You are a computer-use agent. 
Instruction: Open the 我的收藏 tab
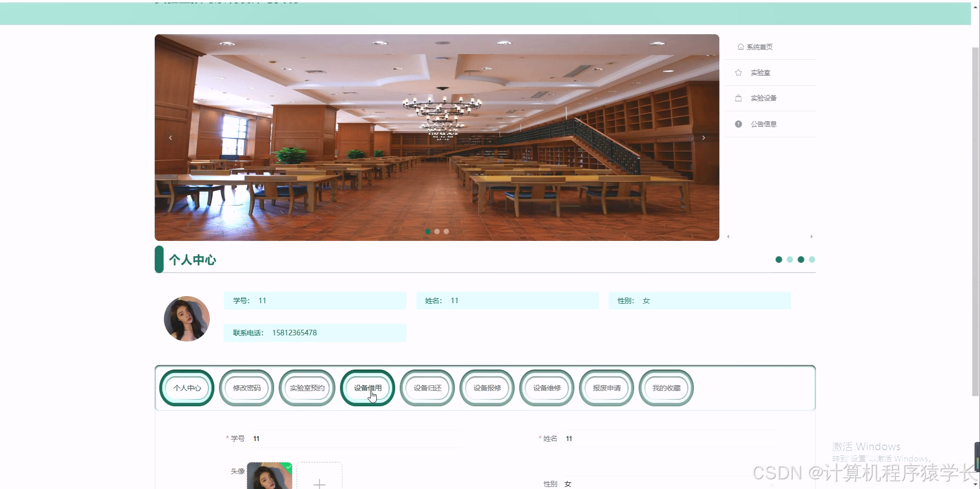point(666,388)
